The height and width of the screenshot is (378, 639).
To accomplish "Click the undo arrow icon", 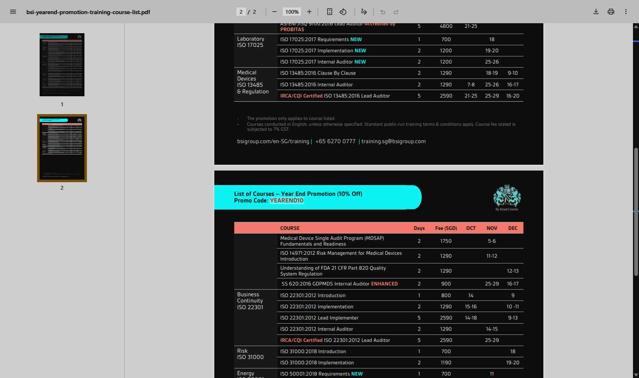I will pos(382,12).
